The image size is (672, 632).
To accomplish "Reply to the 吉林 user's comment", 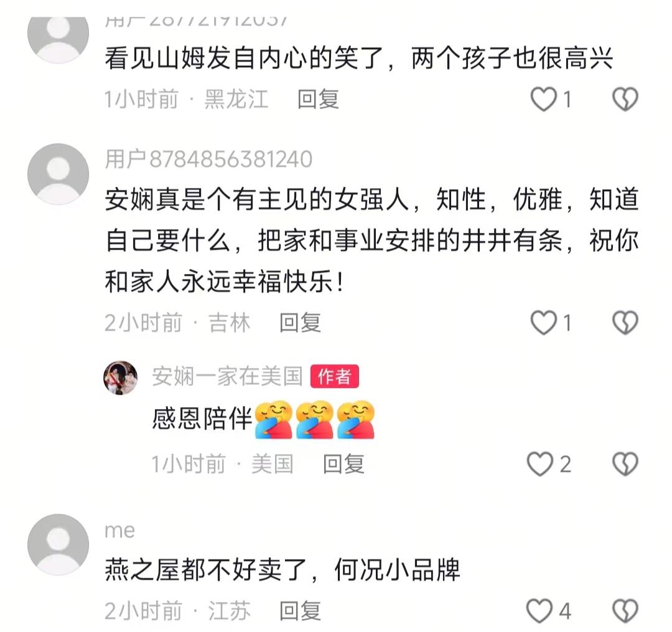I will coord(300,323).
